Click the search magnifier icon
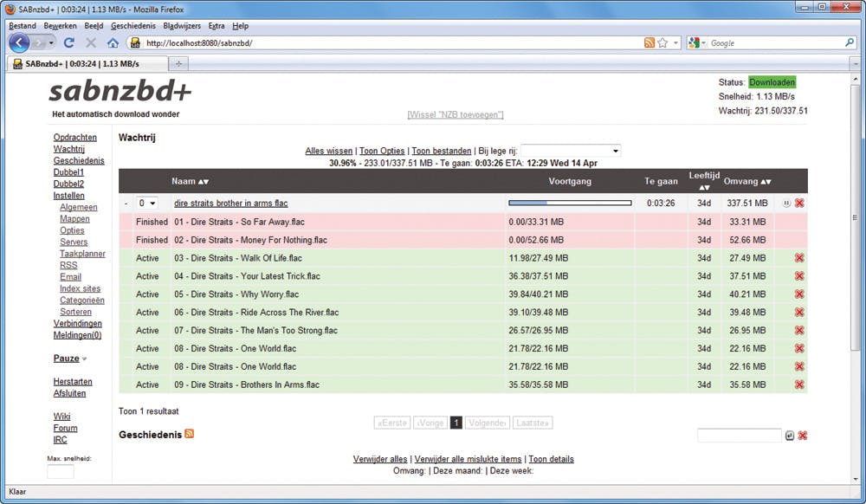This screenshot has width=866, height=504. (850, 42)
